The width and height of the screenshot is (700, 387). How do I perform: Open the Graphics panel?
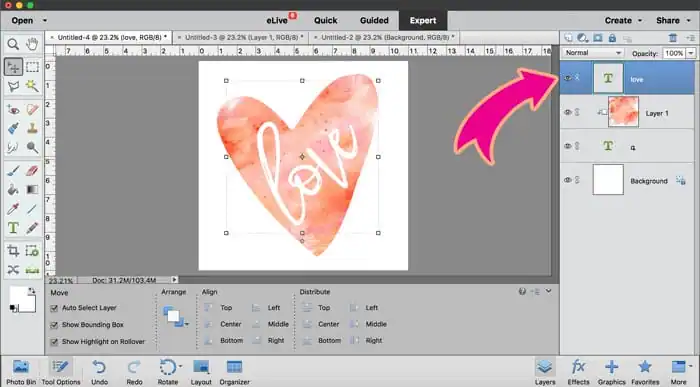pos(611,372)
